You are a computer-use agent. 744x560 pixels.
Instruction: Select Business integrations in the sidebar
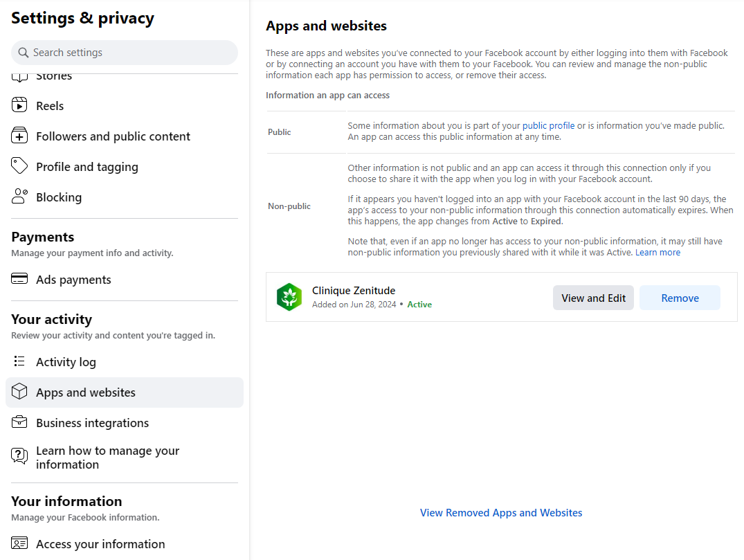[92, 423]
